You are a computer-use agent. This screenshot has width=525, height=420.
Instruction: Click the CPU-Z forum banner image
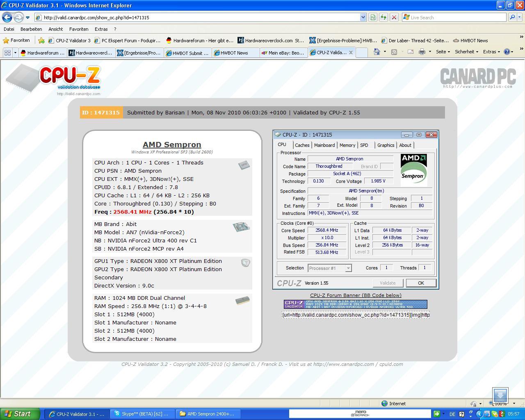(356, 304)
